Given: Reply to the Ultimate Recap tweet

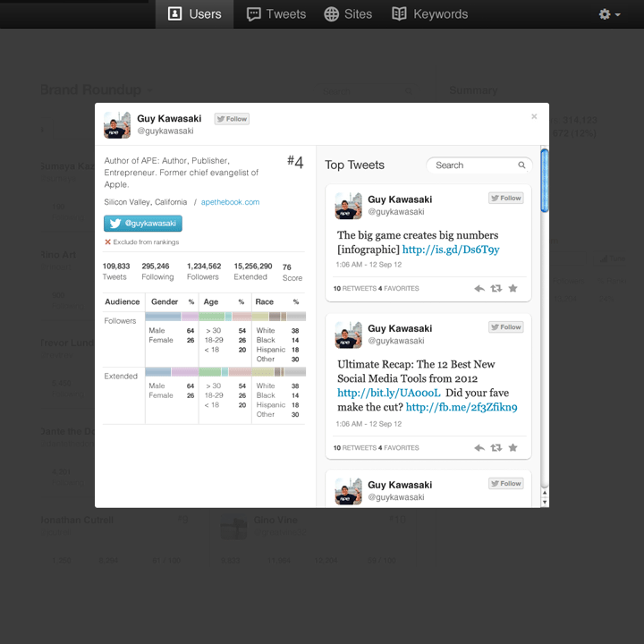Looking at the screenshot, I should pyautogui.click(x=479, y=447).
